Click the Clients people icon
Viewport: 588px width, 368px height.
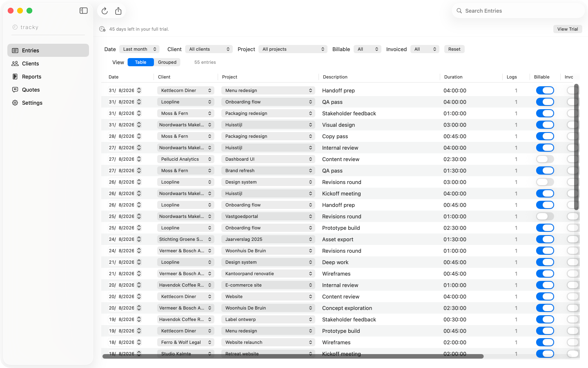click(x=15, y=64)
